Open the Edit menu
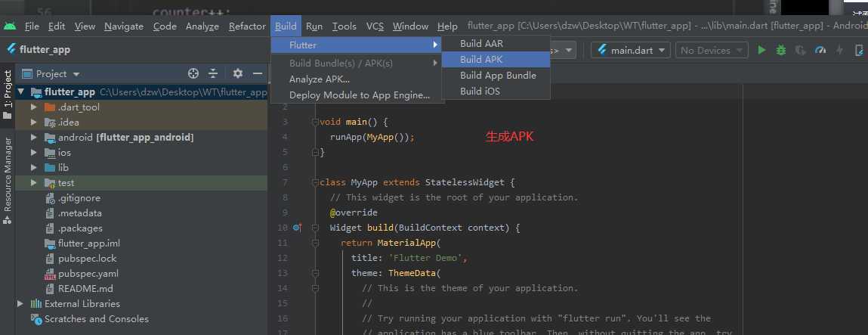This screenshot has width=868, height=335. pyautogui.click(x=57, y=26)
